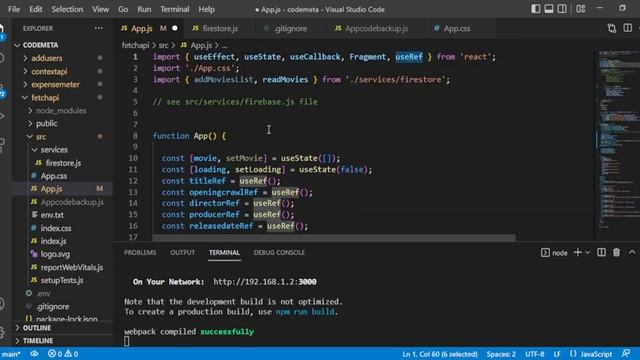The height and width of the screenshot is (360, 640).
Task: Expand the contextapi folder
Action: [x=49, y=71]
